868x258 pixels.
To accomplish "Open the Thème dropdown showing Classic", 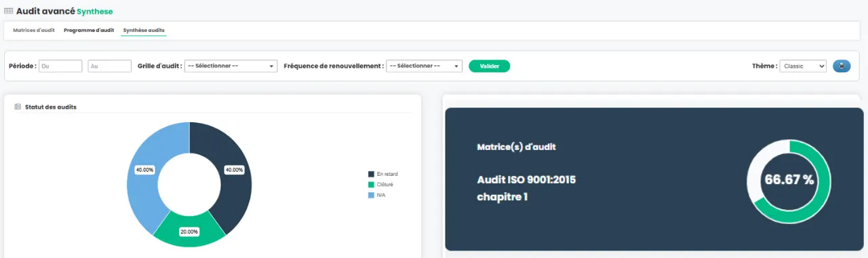I will coord(803,66).
